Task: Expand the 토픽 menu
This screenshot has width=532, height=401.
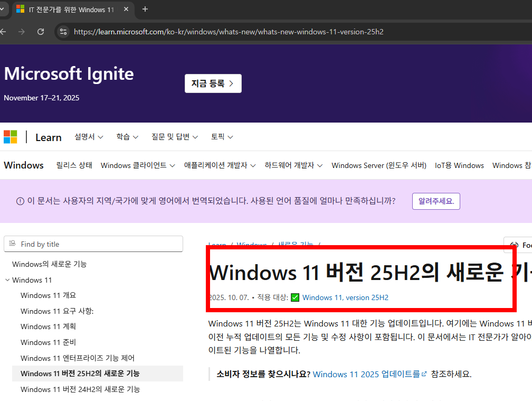Action: click(x=222, y=137)
